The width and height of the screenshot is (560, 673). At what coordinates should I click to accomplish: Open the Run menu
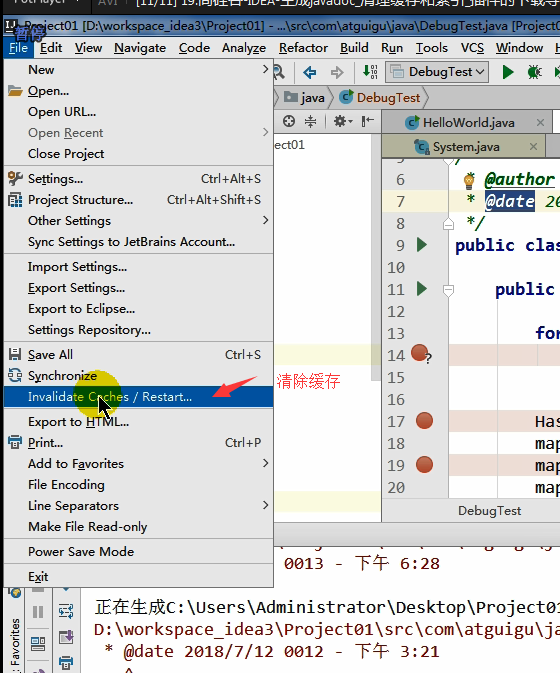click(x=392, y=48)
